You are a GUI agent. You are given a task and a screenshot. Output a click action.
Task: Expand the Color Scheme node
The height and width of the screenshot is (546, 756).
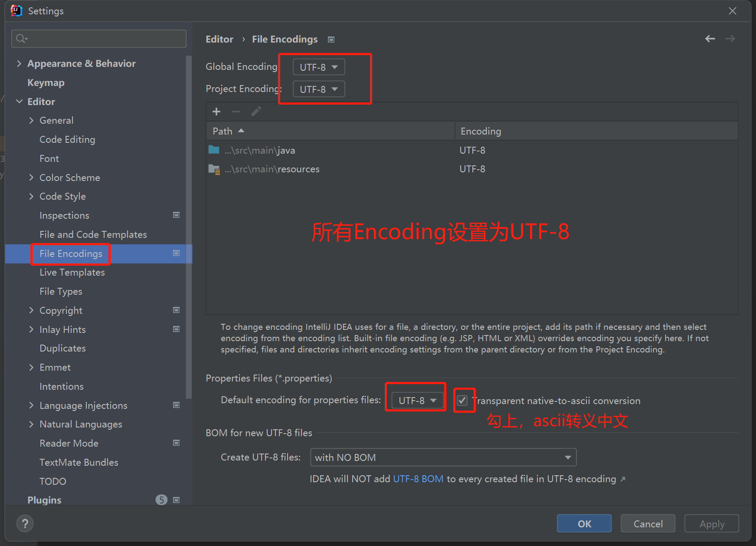pos(31,178)
